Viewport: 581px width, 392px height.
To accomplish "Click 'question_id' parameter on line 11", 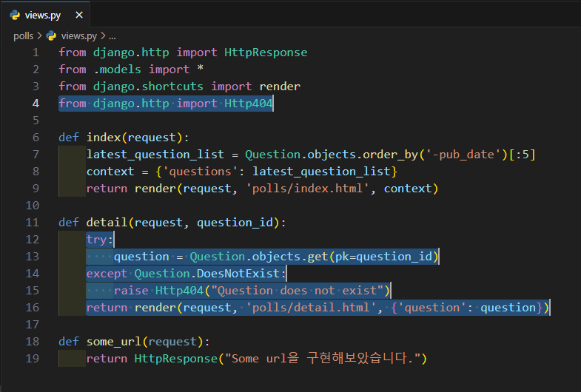I will [x=235, y=223].
